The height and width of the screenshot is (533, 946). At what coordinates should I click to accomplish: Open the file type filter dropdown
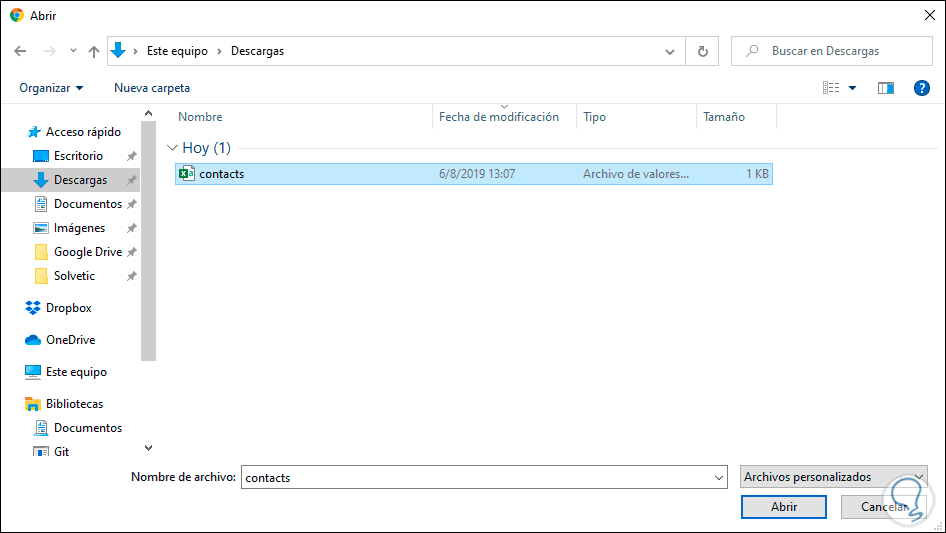click(834, 477)
